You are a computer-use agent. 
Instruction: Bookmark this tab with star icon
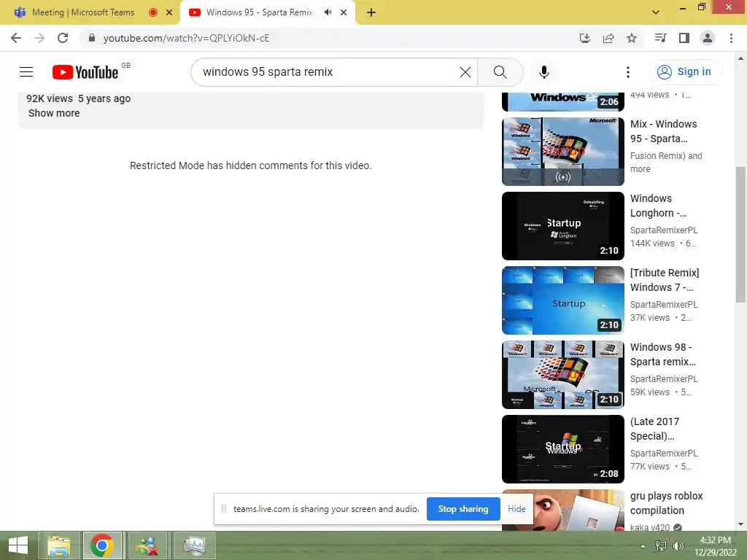(632, 38)
